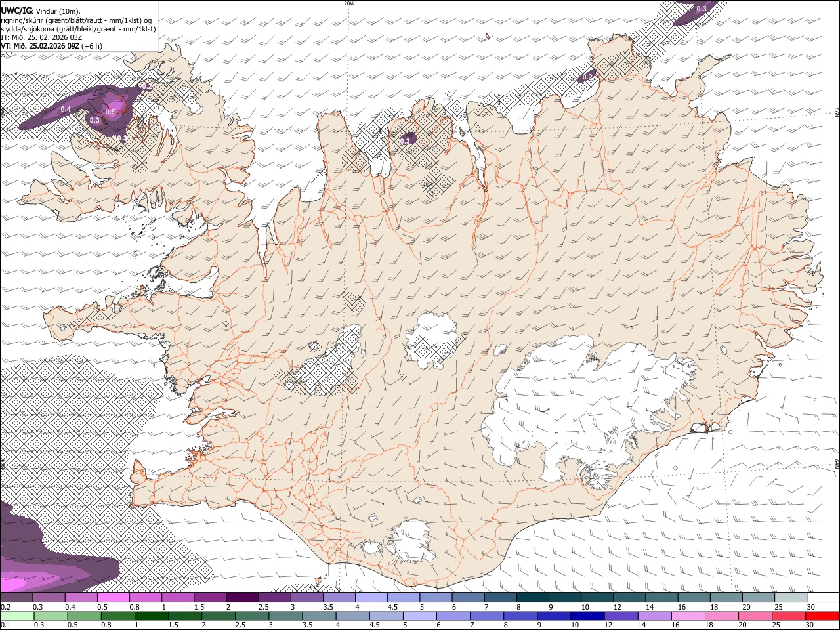
Task: Click the medium green 0.8 swatch in lower legend row
Action: click(118, 616)
